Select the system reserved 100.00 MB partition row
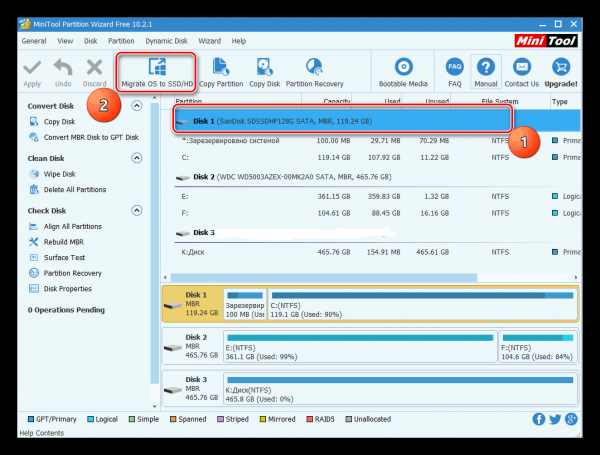The image size is (600, 455). [377, 141]
